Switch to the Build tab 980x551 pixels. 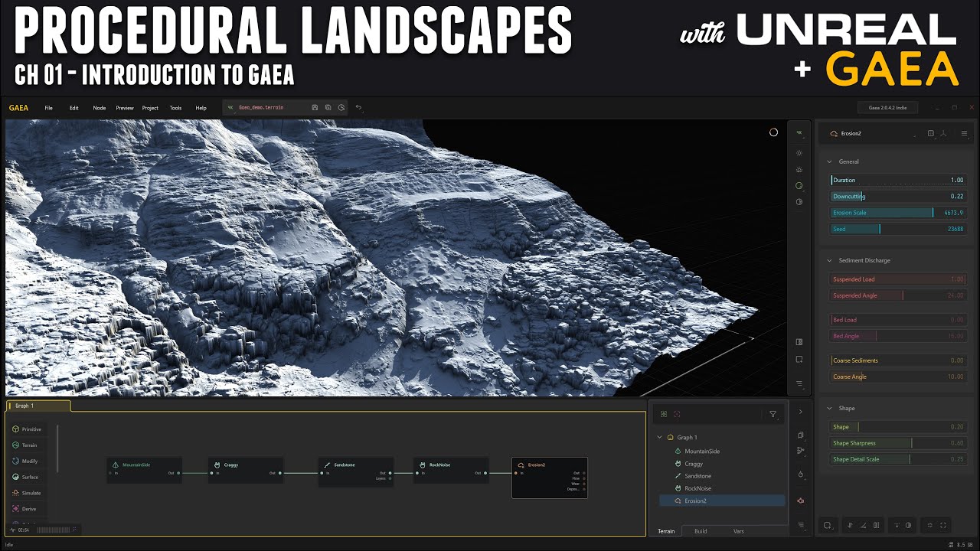click(x=701, y=531)
